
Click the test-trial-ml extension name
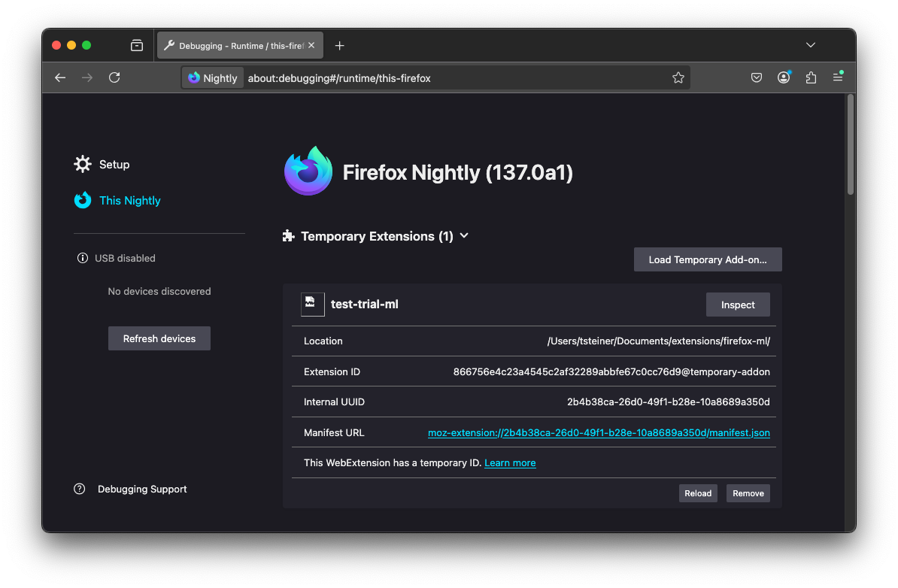[x=364, y=304]
